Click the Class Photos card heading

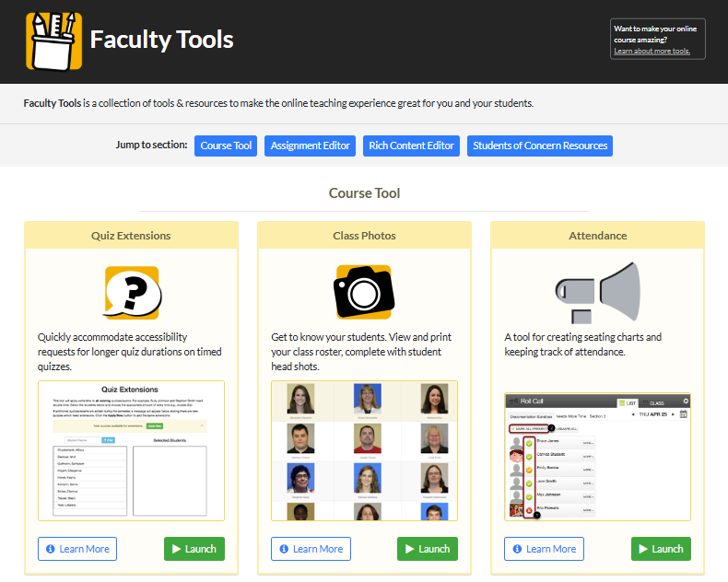[x=365, y=236]
